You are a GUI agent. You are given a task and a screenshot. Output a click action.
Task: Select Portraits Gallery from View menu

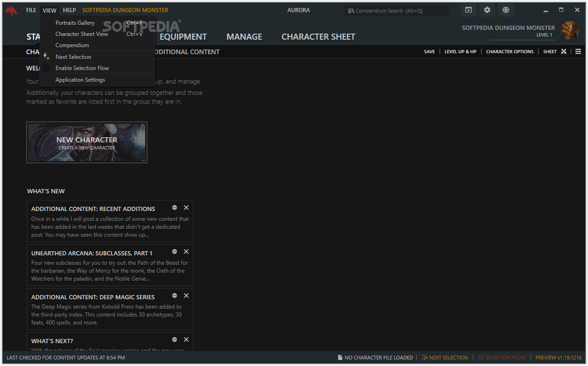click(98, 23)
